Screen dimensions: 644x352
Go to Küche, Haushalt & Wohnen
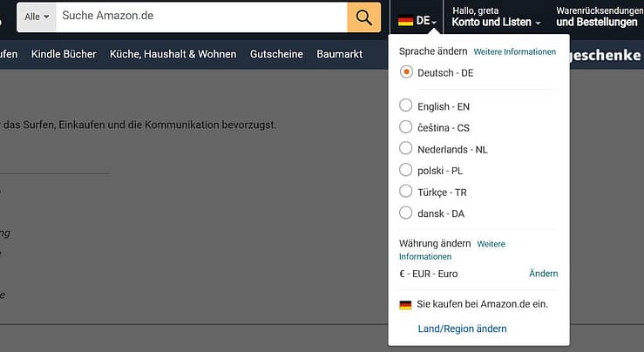click(173, 54)
